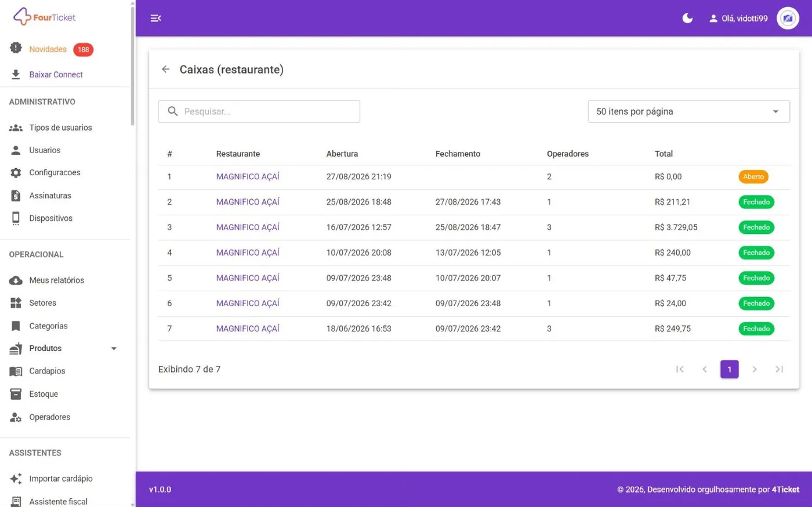Click abertura date 10/07/2026 20:08

click(x=359, y=253)
